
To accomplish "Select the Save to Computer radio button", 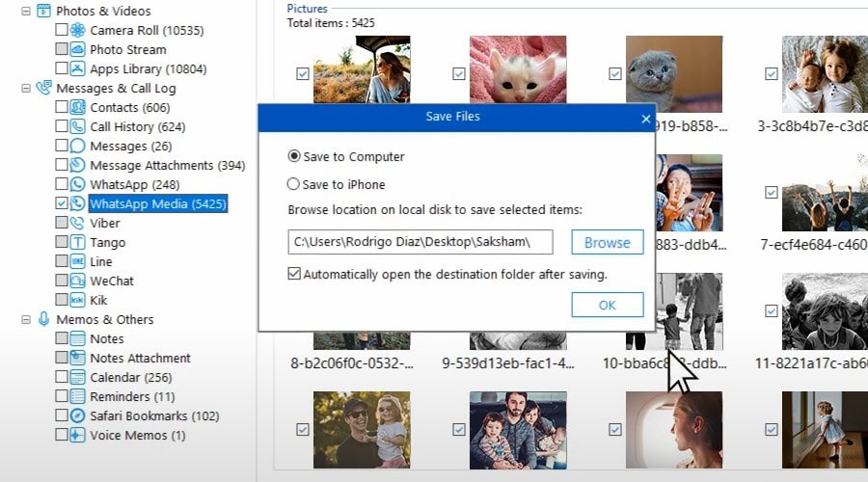I will click(294, 156).
